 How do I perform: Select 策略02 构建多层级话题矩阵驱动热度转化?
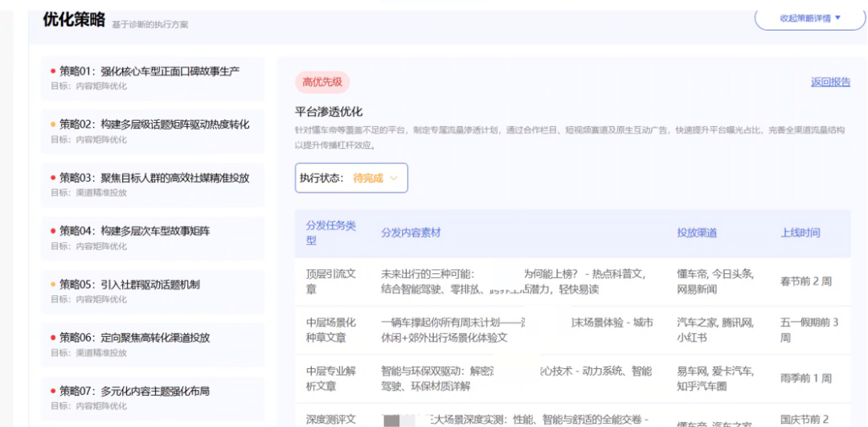coord(154,125)
